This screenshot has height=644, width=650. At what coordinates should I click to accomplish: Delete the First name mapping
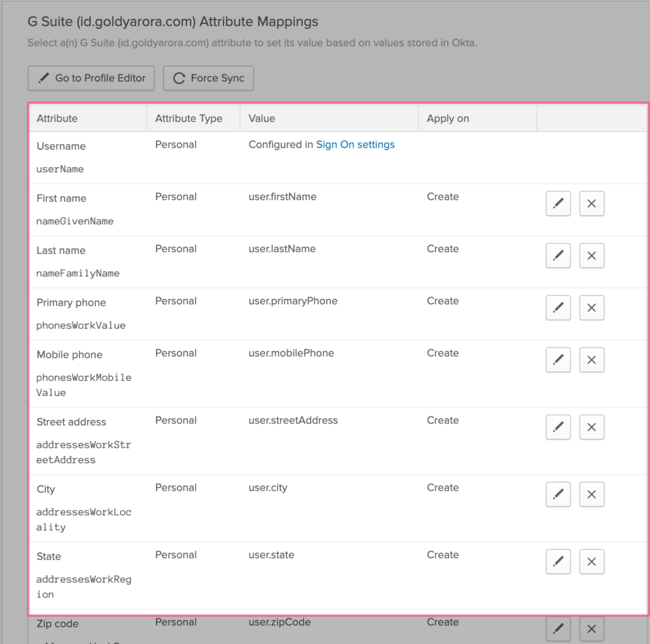pyautogui.click(x=591, y=204)
